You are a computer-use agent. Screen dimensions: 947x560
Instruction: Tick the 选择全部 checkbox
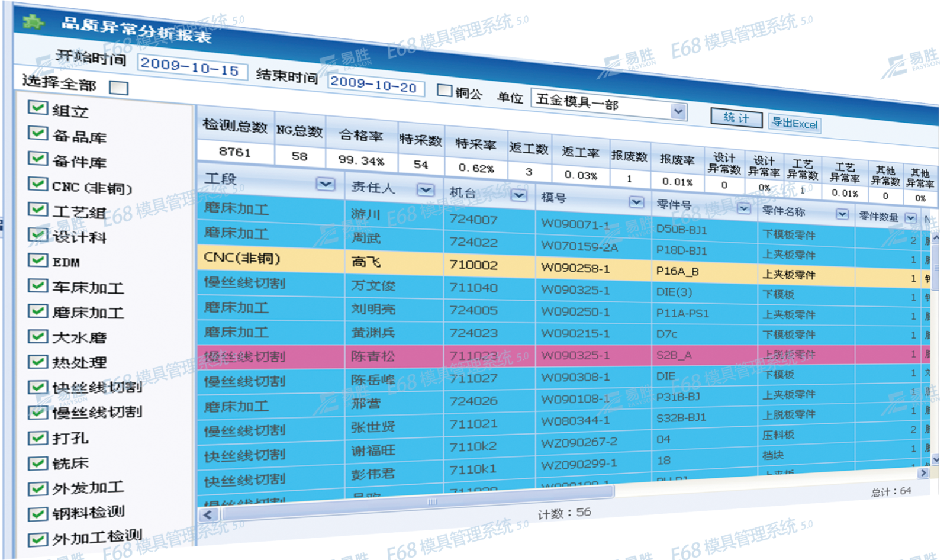pos(119,88)
